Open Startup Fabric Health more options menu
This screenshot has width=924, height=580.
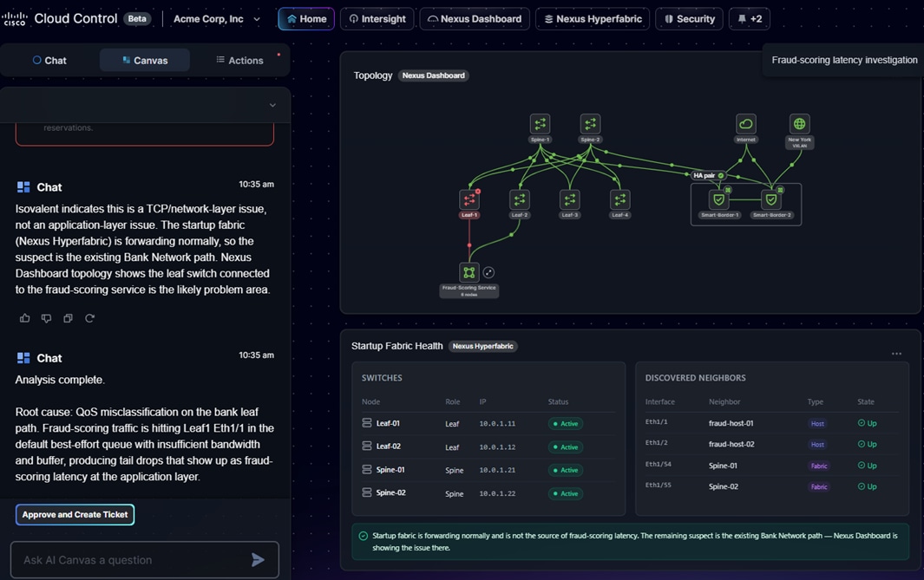tap(896, 354)
